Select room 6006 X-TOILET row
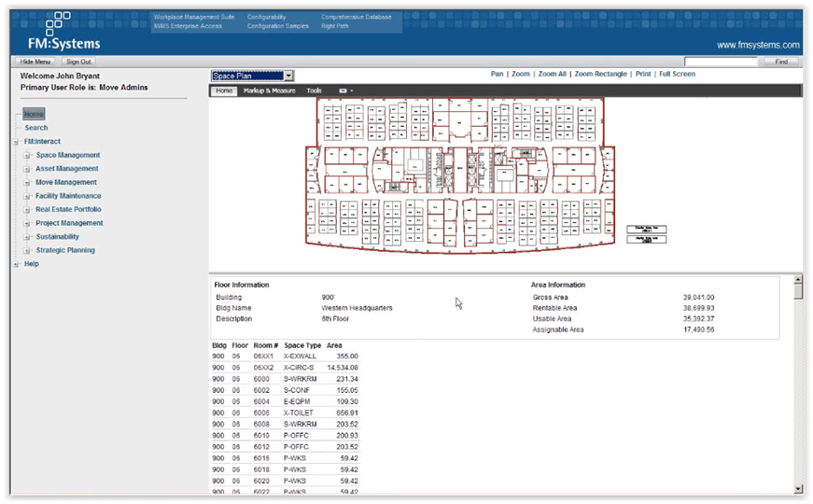 285,413
